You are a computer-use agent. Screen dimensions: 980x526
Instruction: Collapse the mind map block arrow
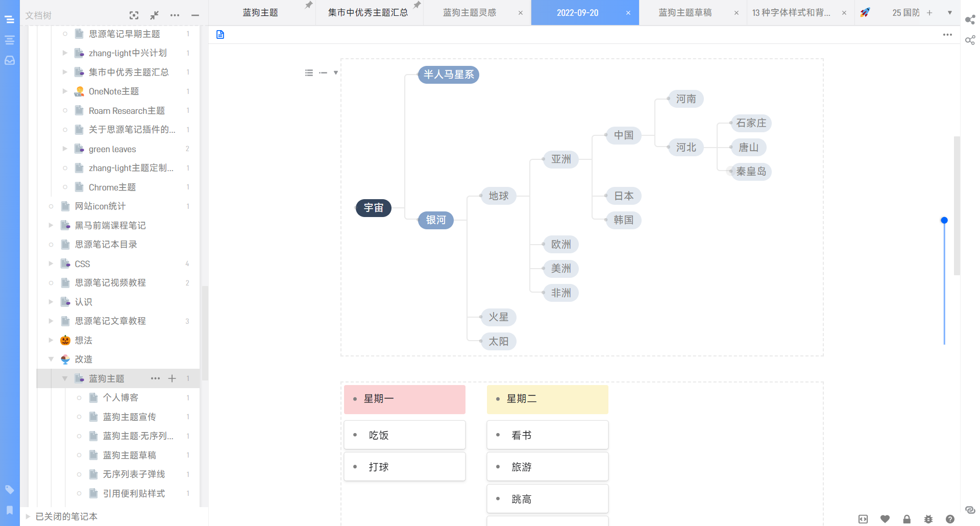[x=335, y=73]
